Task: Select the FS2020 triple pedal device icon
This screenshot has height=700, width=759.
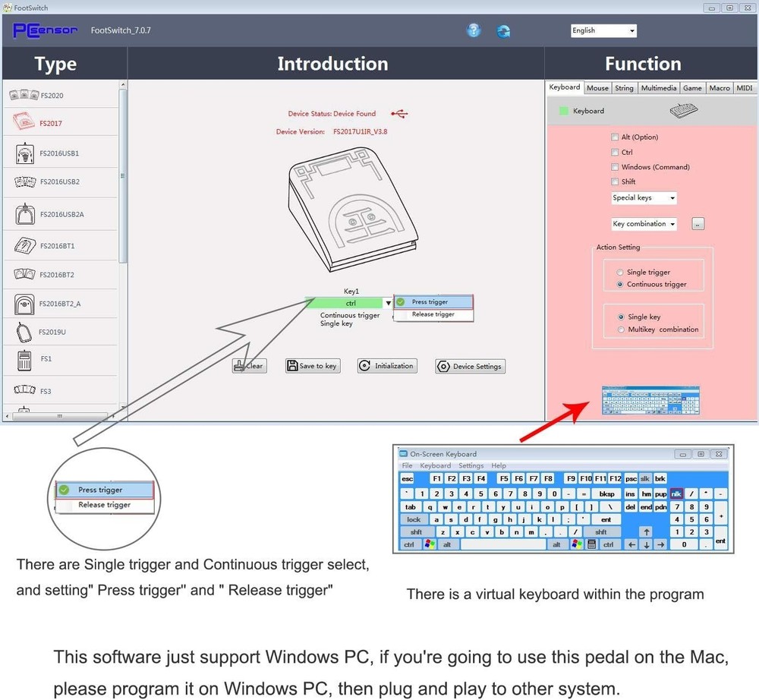Action: coord(24,95)
